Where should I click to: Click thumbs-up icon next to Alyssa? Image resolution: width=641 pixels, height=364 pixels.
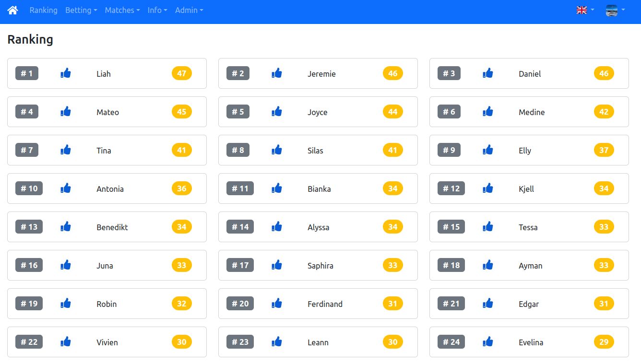(x=277, y=227)
